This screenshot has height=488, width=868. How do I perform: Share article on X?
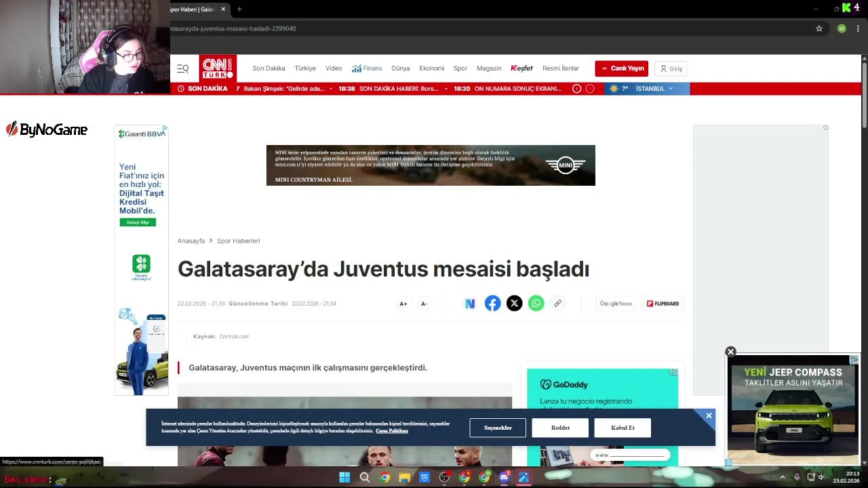[x=515, y=304]
